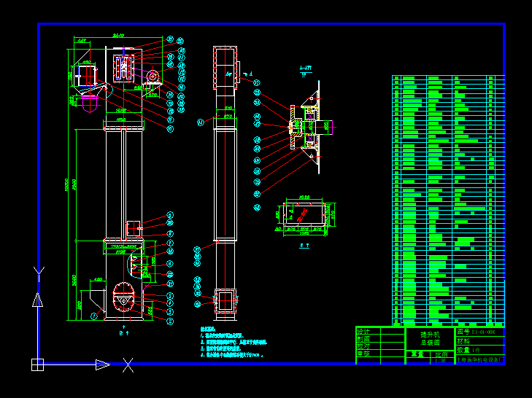532x398 pixels.
Task: Click the UCS origin square icon
Action: click(37, 364)
